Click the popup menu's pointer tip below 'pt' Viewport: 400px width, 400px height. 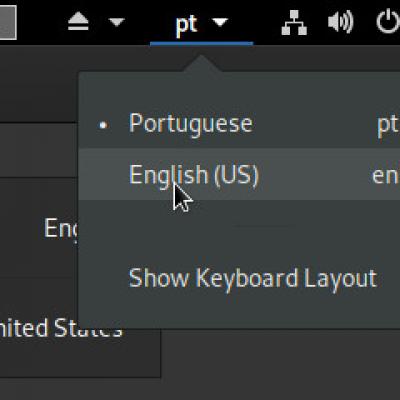(201, 63)
